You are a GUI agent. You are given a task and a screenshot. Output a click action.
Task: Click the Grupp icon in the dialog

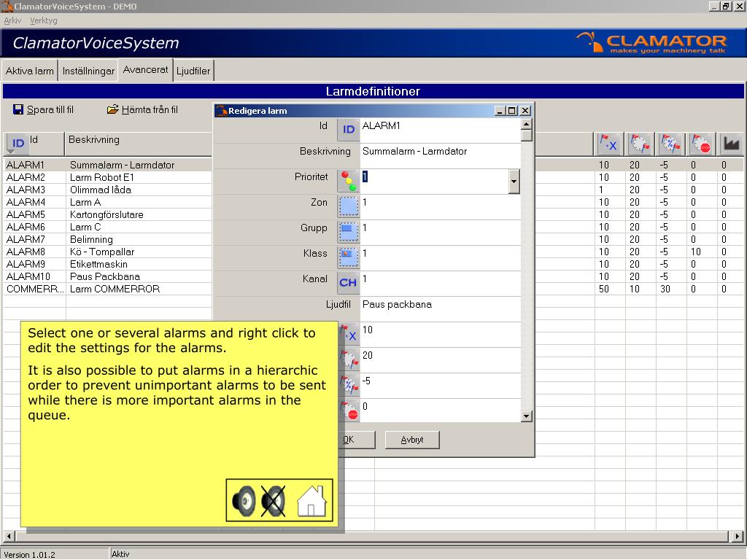(x=348, y=231)
